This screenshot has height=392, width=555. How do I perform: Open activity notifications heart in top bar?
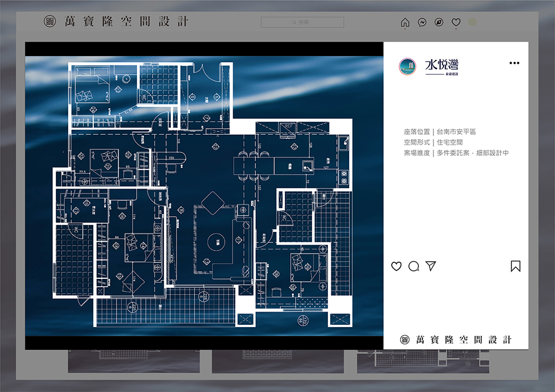[x=456, y=23]
